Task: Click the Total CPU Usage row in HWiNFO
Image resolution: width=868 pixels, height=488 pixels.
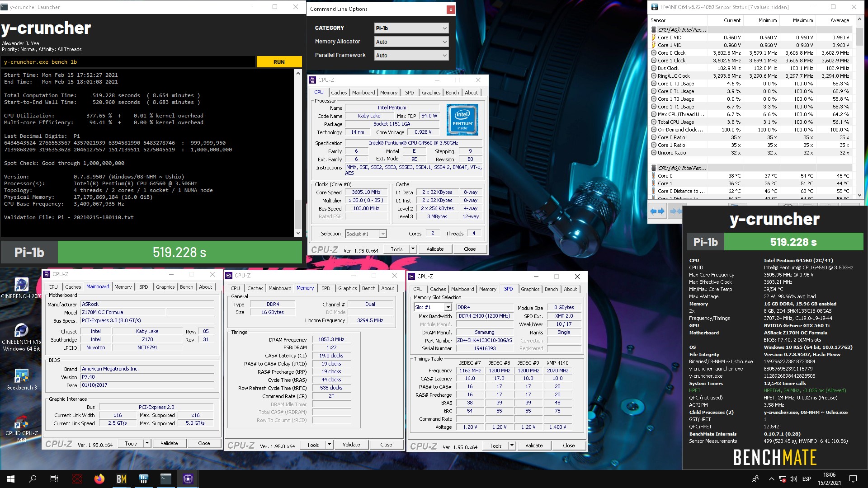Action: (752, 122)
